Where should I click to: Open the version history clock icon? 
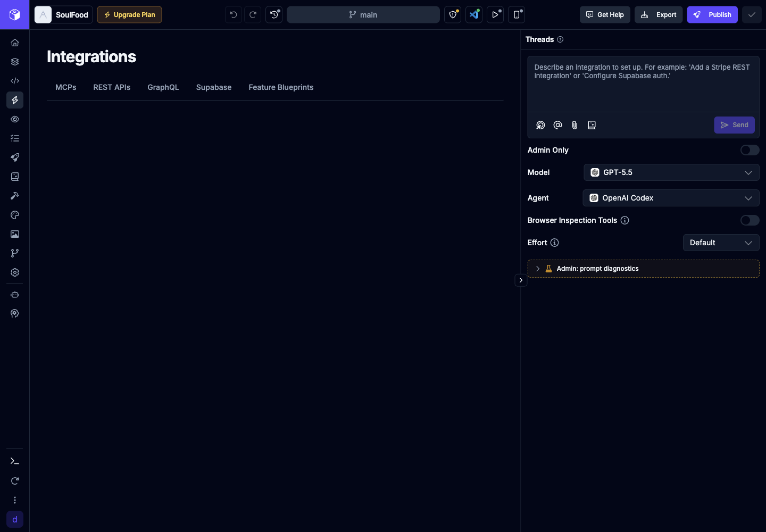coord(274,15)
